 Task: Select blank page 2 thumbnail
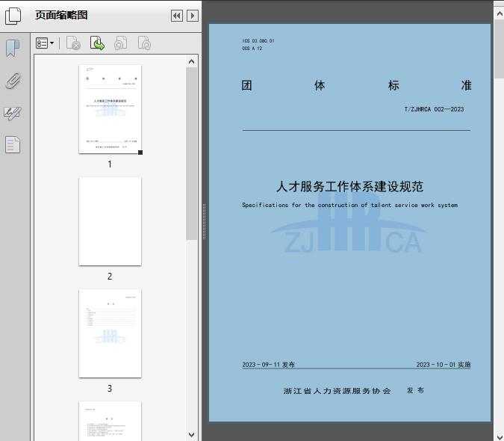tap(110, 221)
